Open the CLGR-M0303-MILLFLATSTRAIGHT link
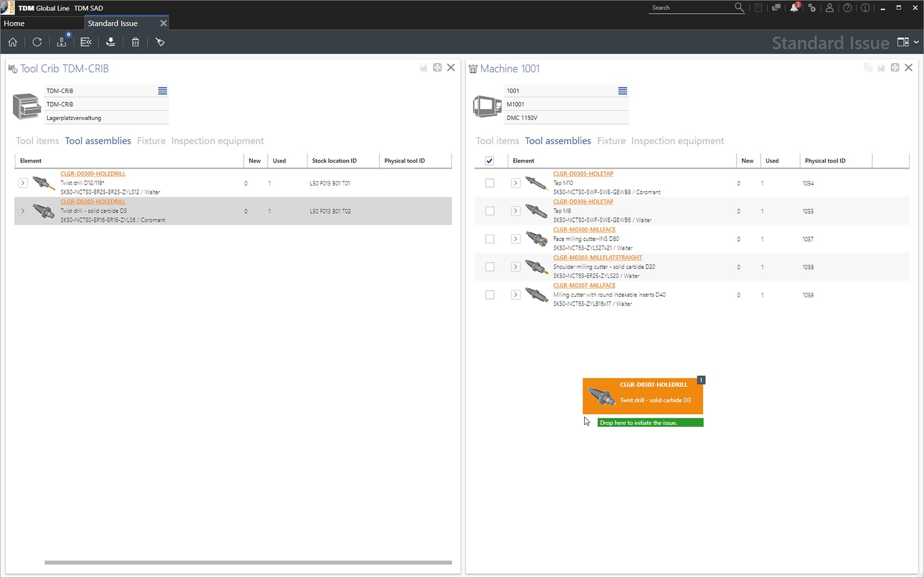This screenshot has height=578, width=924. 598,258
